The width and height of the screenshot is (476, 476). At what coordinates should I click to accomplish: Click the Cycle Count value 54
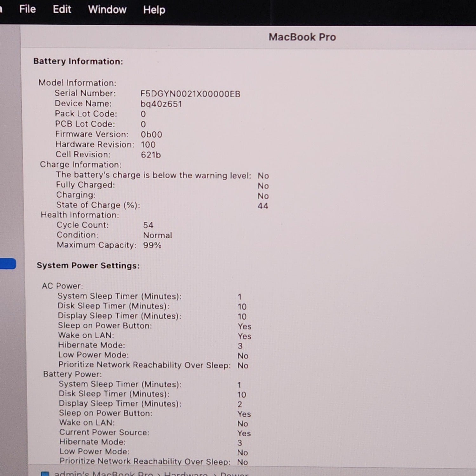click(148, 225)
